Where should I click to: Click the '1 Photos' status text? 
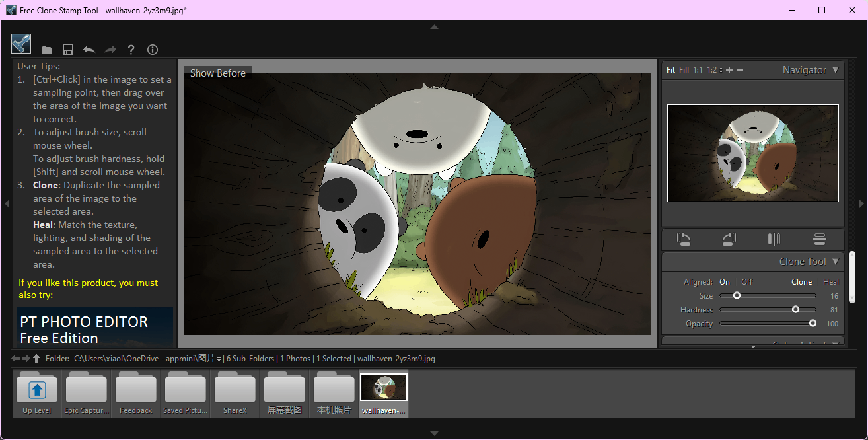coord(294,359)
